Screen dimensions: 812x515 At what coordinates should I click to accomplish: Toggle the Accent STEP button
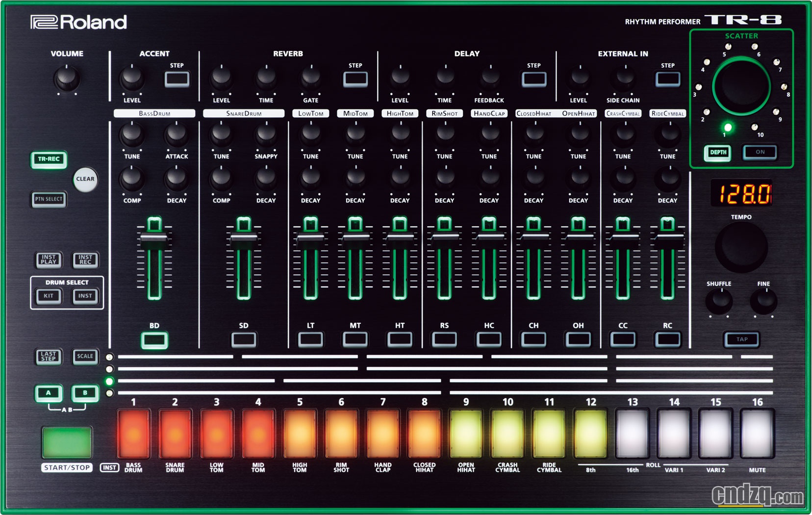point(177,79)
